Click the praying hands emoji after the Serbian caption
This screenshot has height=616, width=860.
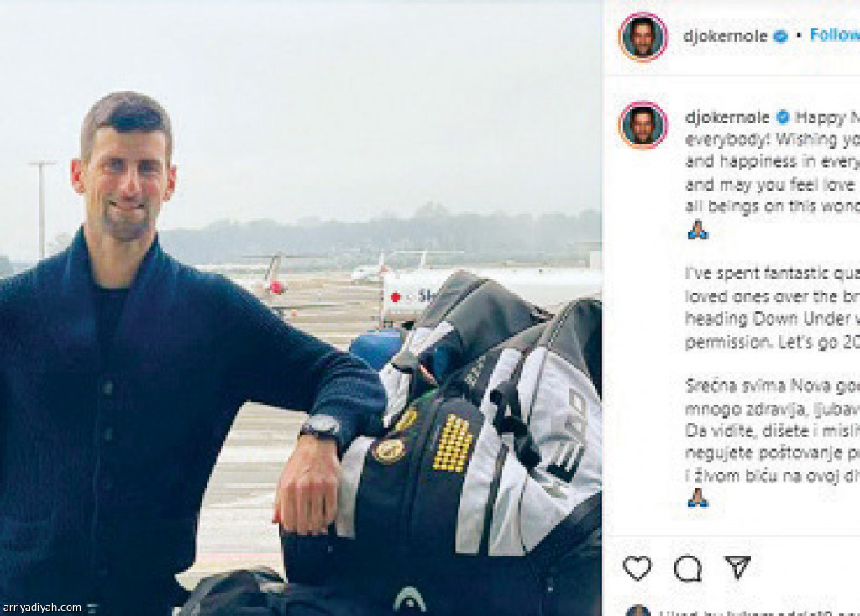click(697, 498)
